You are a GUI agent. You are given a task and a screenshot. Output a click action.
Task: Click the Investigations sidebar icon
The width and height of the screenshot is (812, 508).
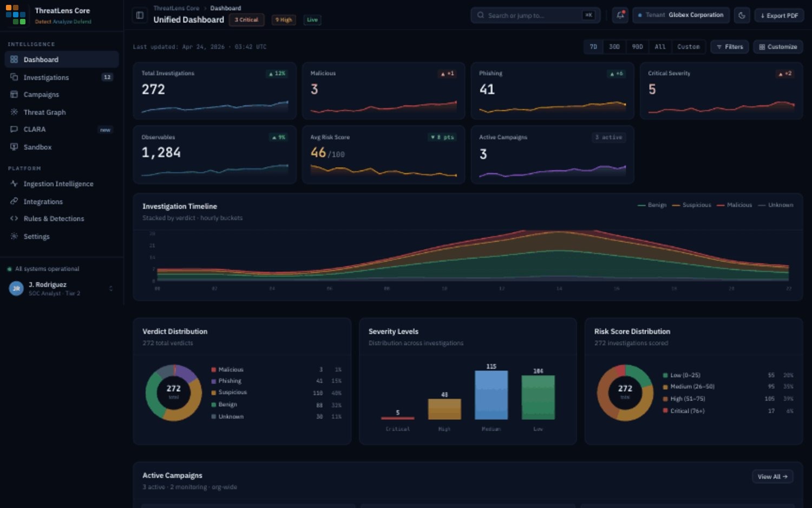point(14,77)
